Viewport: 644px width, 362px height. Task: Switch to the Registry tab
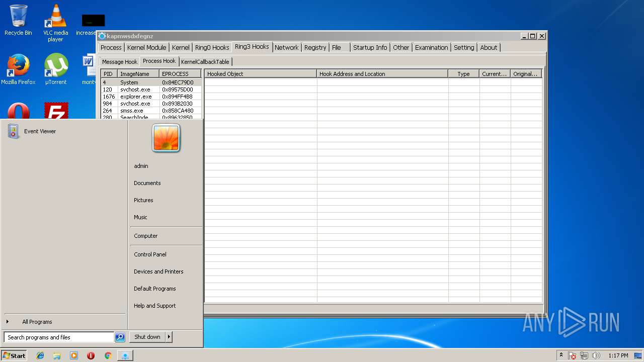[x=315, y=47]
